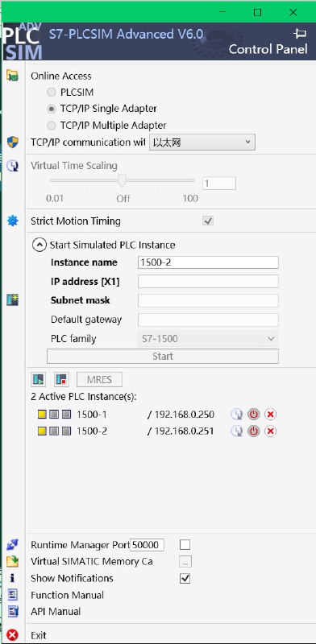The image size is (316, 644).
Task: Open the PLC family dropdown
Action: (207, 339)
